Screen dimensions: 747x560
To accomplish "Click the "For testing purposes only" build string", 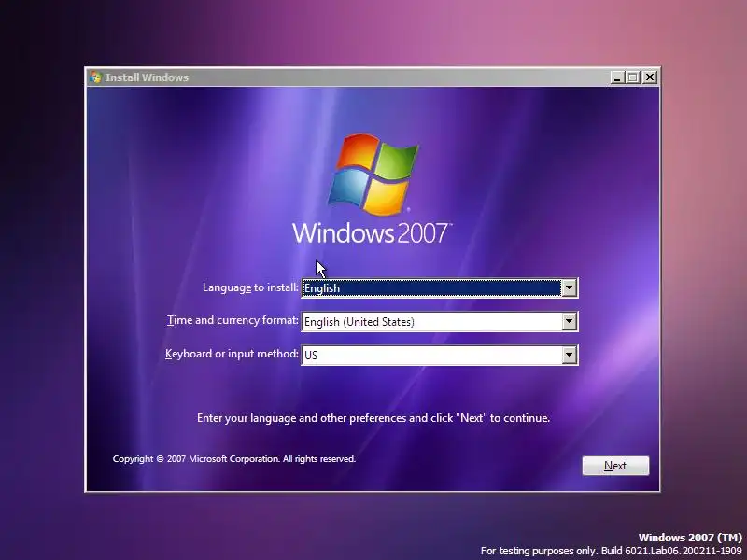I will pos(612,551).
